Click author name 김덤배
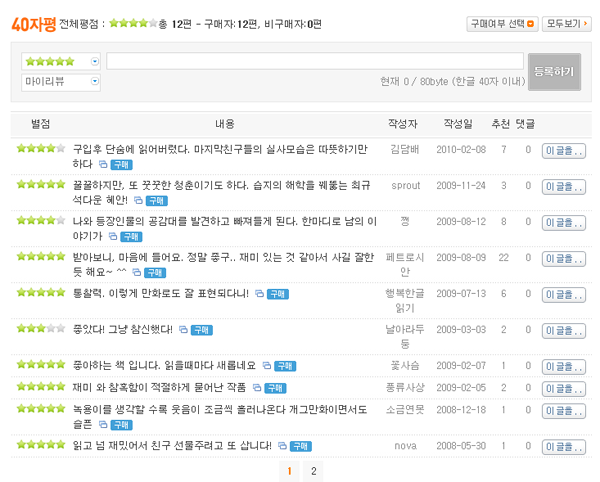The image size is (600, 482). pos(405,149)
